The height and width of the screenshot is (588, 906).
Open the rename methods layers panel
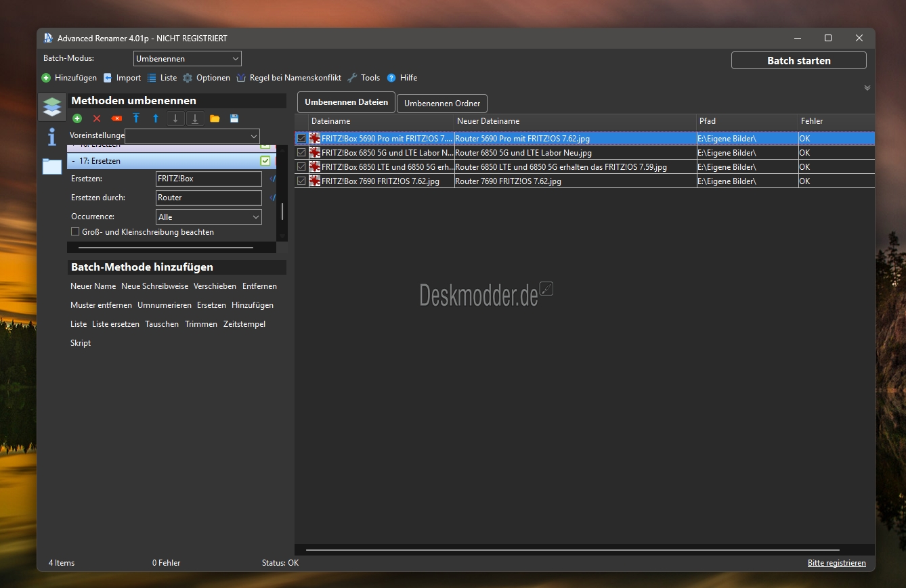tap(52, 107)
